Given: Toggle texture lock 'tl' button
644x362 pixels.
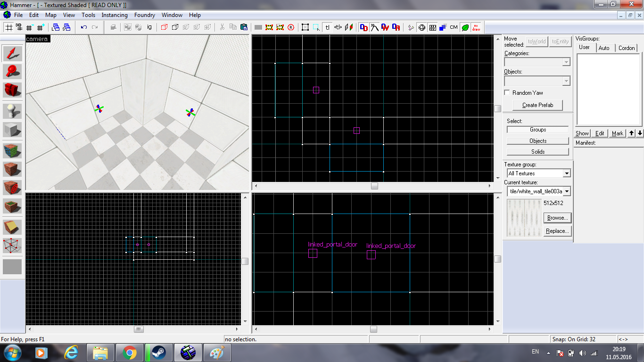Looking at the screenshot, I should 327,27.
